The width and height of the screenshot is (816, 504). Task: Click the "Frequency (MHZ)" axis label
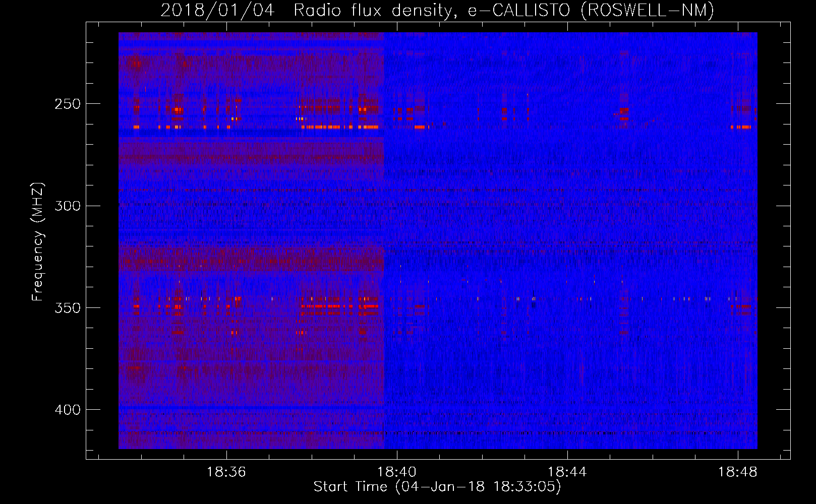click(38, 242)
